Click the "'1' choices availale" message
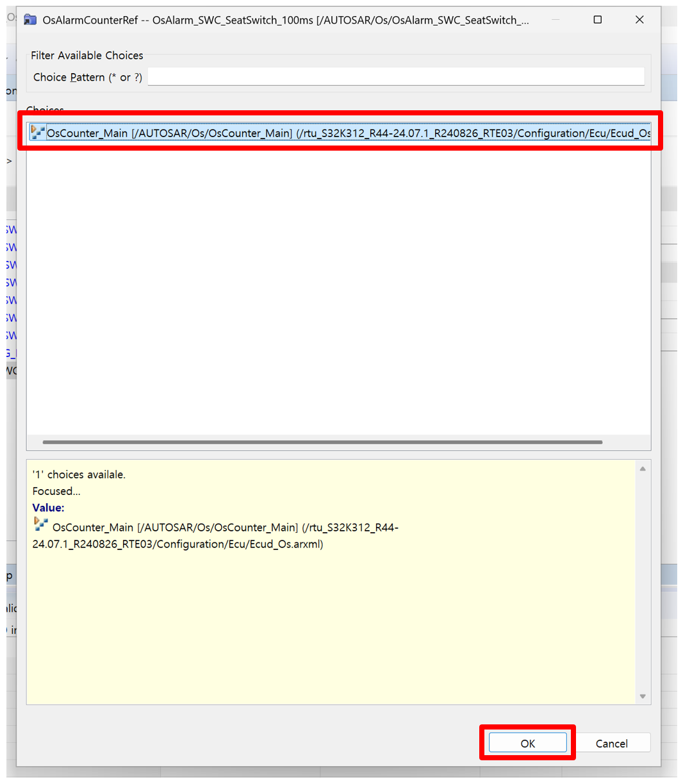Viewport: 683px width, 784px height. [x=79, y=474]
